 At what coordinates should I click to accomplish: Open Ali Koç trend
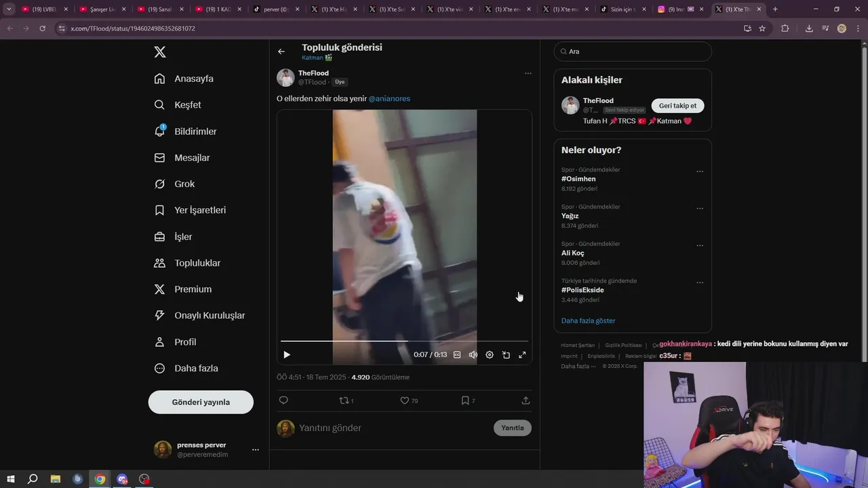tap(573, 253)
